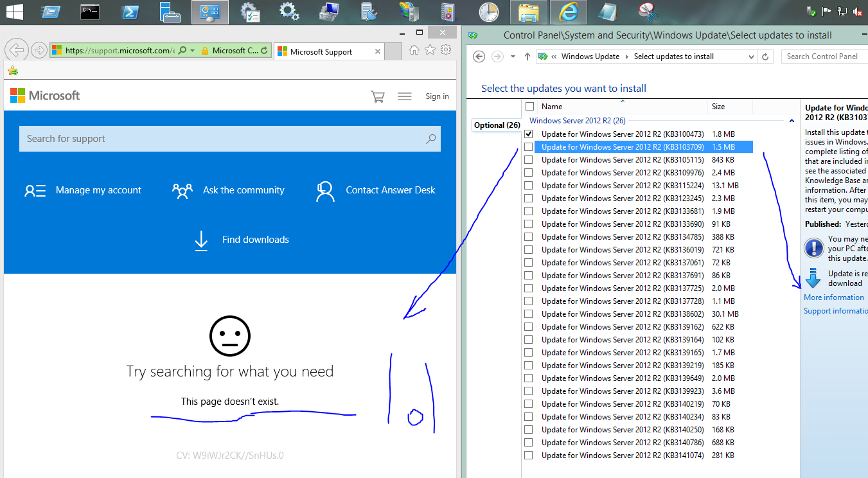Screen dimensions: 868x478
Task: Click Sign in on Microsoft page
Action: (437, 96)
